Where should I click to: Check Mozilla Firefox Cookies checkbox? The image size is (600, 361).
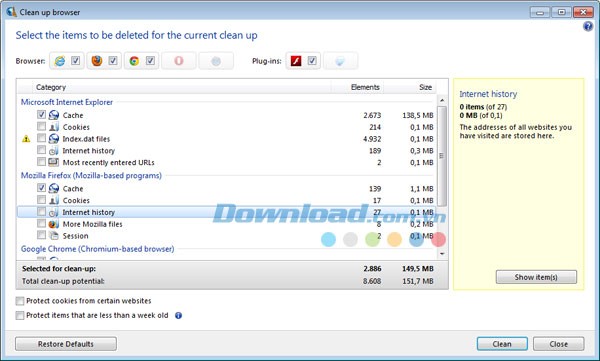(x=41, y=199)
